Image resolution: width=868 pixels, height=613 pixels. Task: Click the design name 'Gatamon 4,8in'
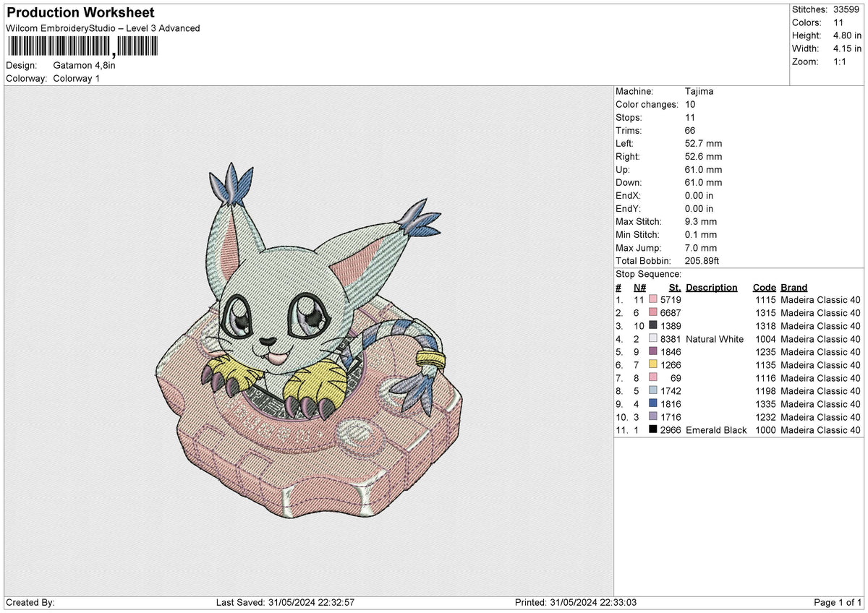(x=85, y=65)
